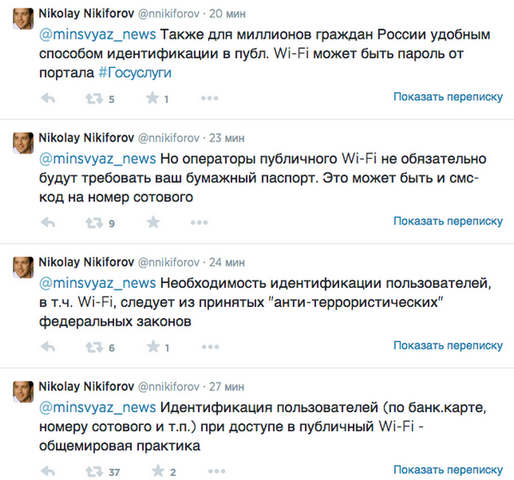Image resolution: width=514 pixels, height=480 pixels.
Task: Retweet the tweet about Госуслуги password
Action: point(94,98)
